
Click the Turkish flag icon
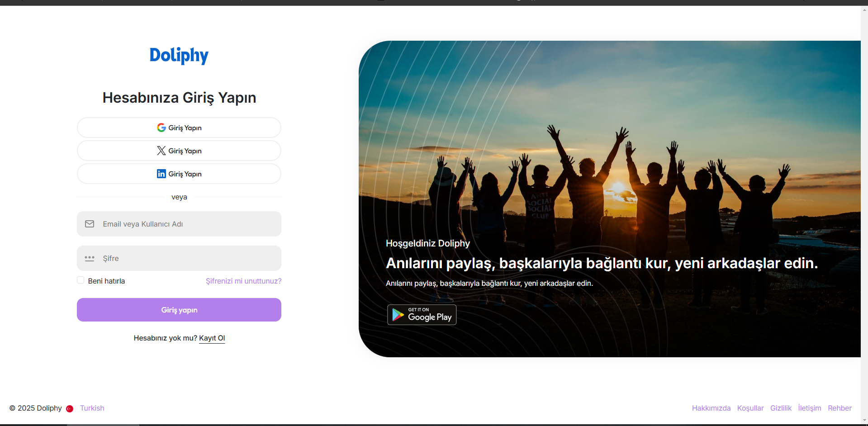(x=70, y=408)
